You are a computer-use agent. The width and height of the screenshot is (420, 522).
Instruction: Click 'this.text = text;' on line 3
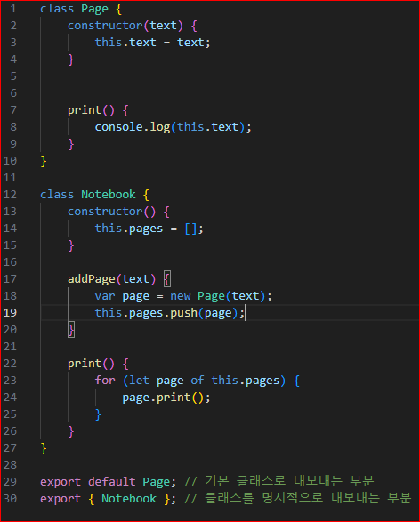(152, 43)
